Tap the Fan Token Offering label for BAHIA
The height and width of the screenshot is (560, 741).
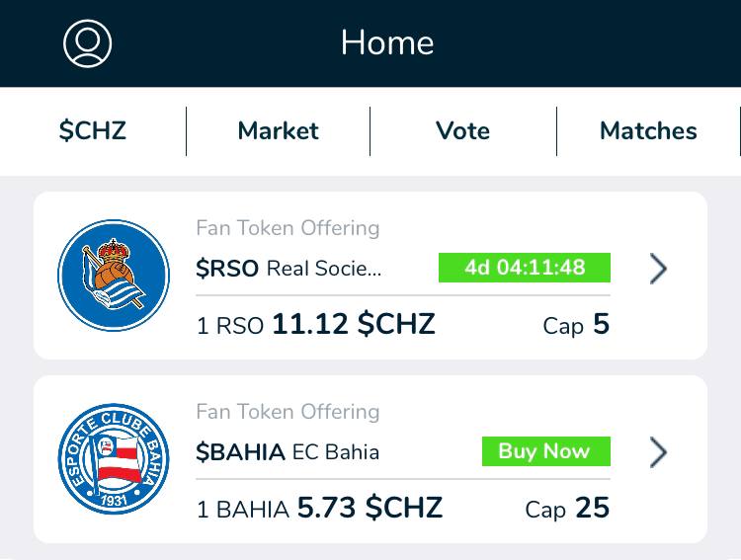[288, 412]
